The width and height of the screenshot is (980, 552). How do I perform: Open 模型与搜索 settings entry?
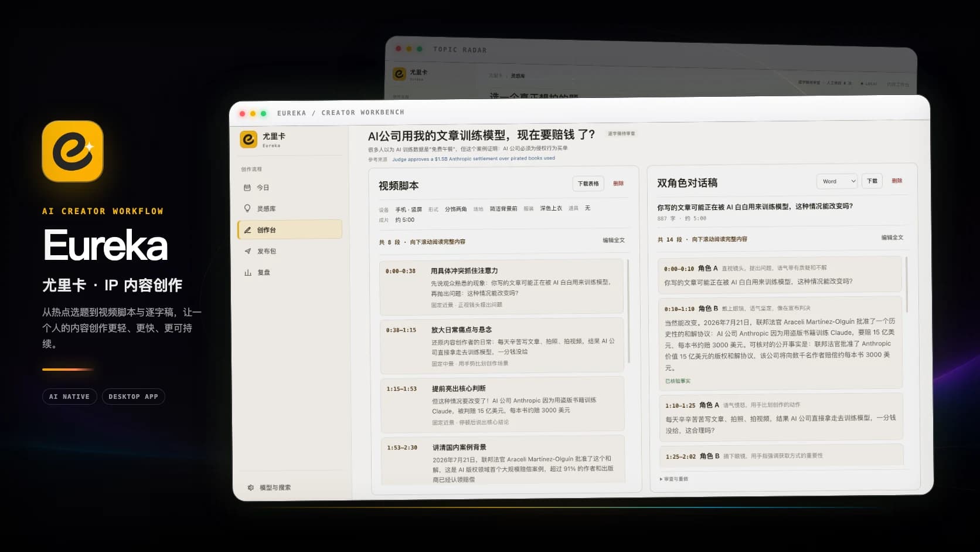coord(270,487)
